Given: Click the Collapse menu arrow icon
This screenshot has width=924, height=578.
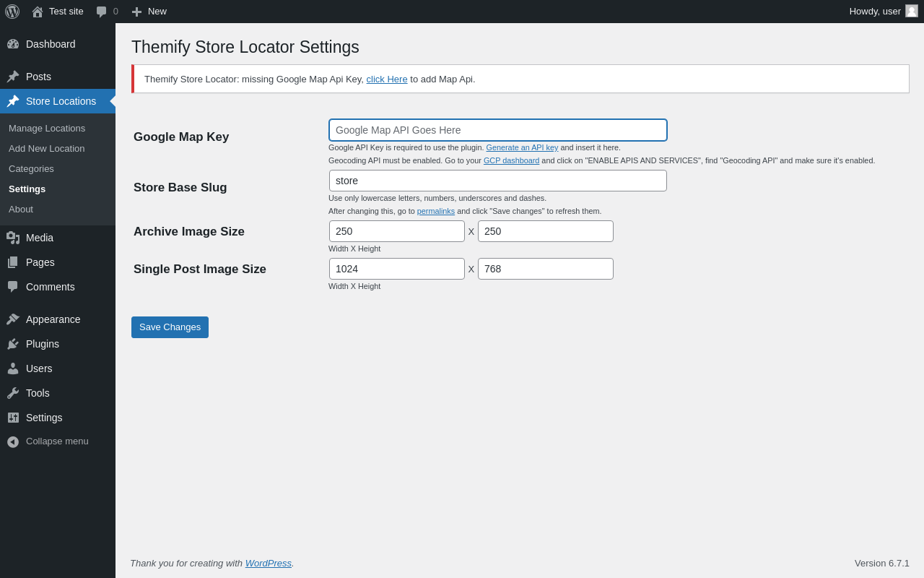Looking at the screenshot, I should pos(13,441).
